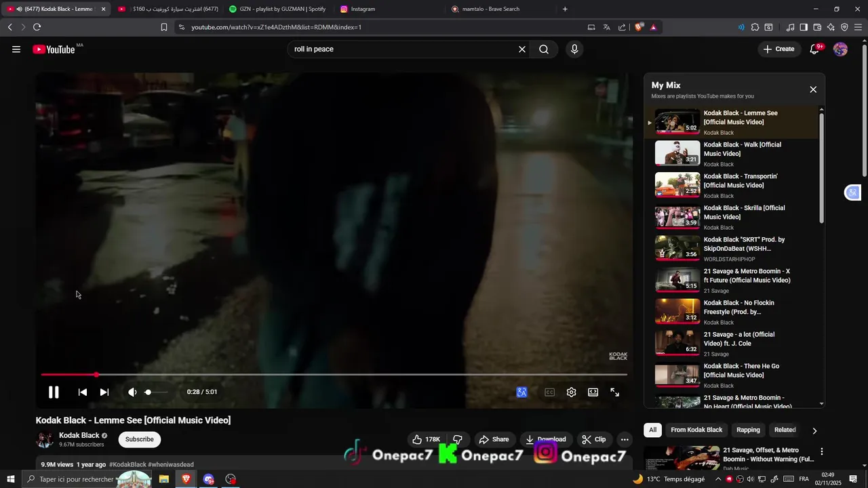
Task: Subscribe to Kodak Black channel
Action: click(x=139, y=439)
